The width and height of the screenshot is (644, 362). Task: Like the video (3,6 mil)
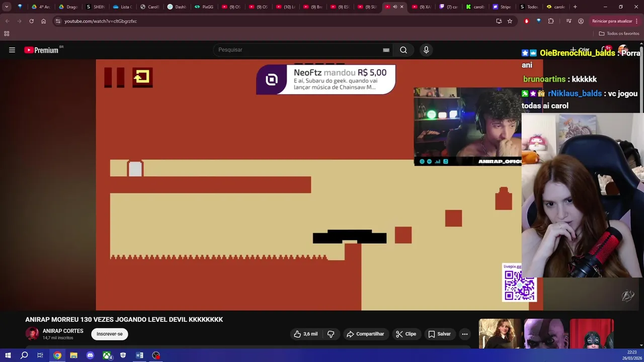coord(306,334)
